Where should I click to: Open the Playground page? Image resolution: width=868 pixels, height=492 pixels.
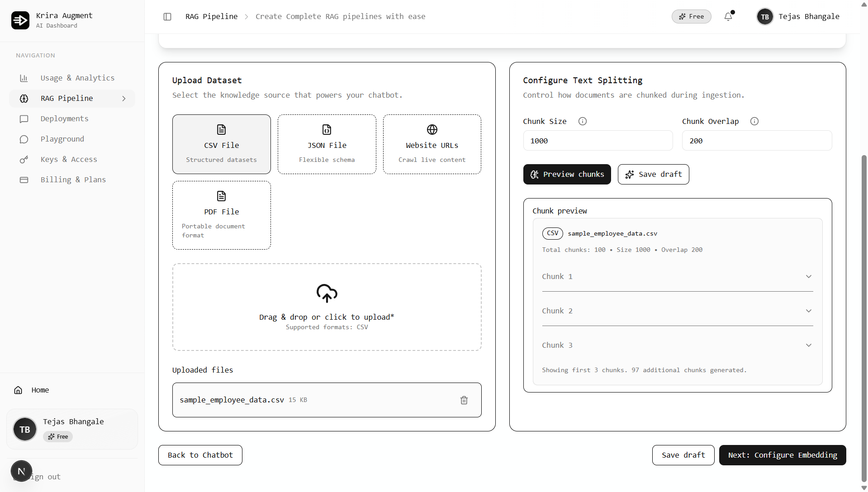point(72,139)
